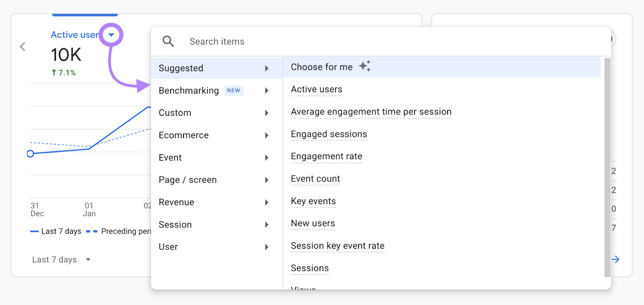The height and width of the screenshot is (305, 644).
Task: Open the Page / screen category
Action: 188,180
